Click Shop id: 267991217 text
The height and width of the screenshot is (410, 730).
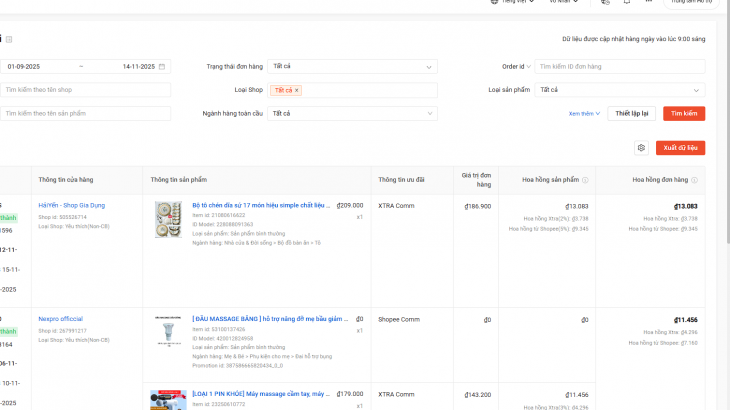(62, 331)
